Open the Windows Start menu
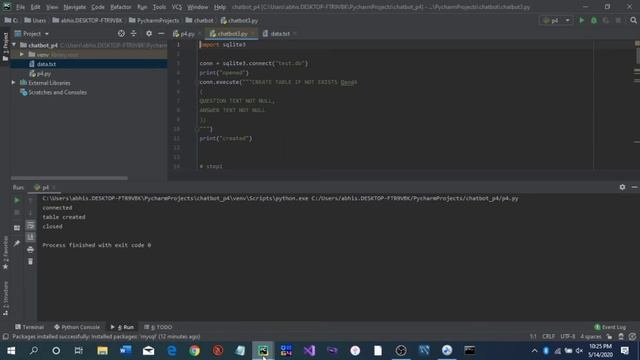 11,351
